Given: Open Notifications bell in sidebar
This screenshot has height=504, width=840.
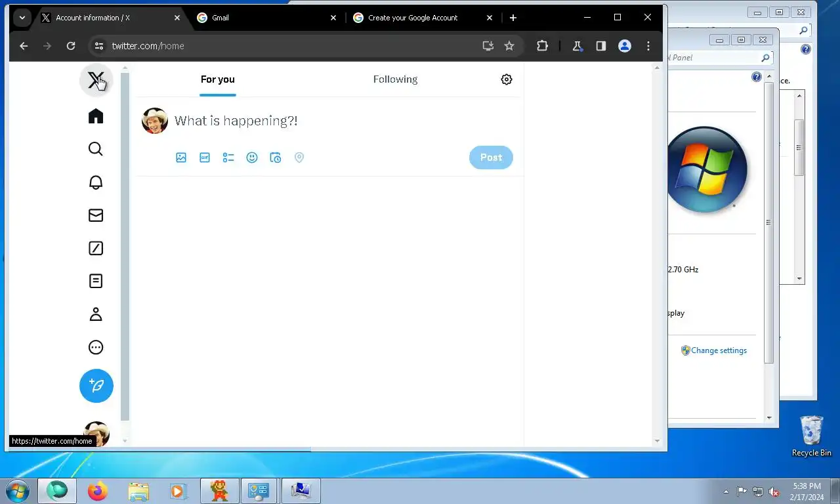Looking at the screenshot, I should 96,182.
